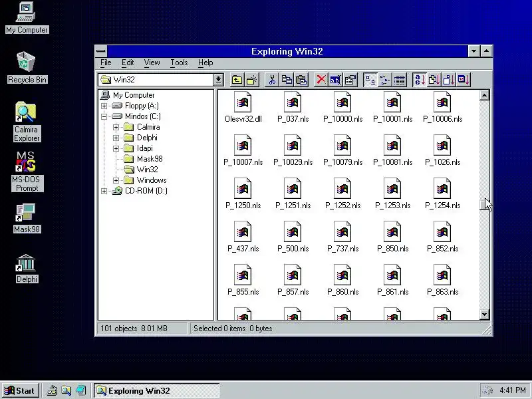Image resolution: width=532 pixels, height=399 pixels.
Task: Copy using the toolbar copy icon
Action: 287,80
